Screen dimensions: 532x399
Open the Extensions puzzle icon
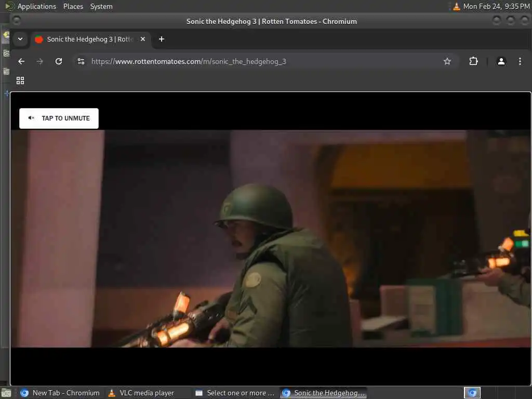click(x=473, y=61)
